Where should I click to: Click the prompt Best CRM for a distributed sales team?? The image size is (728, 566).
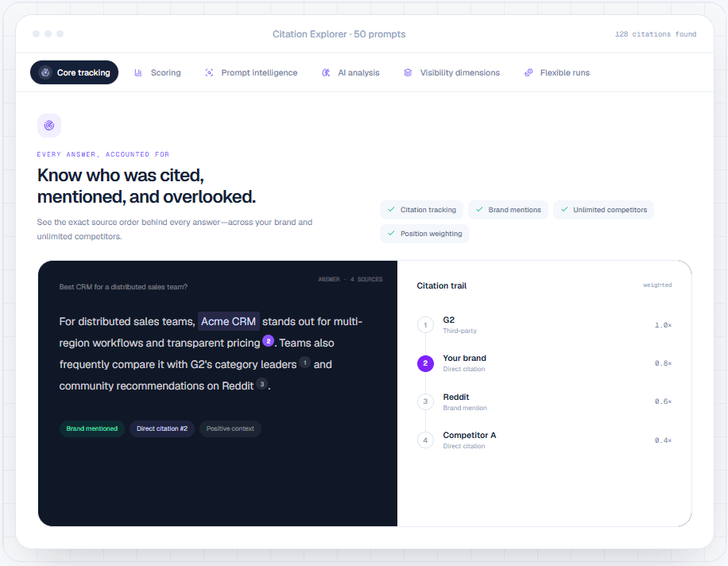(x=123, y=287)
